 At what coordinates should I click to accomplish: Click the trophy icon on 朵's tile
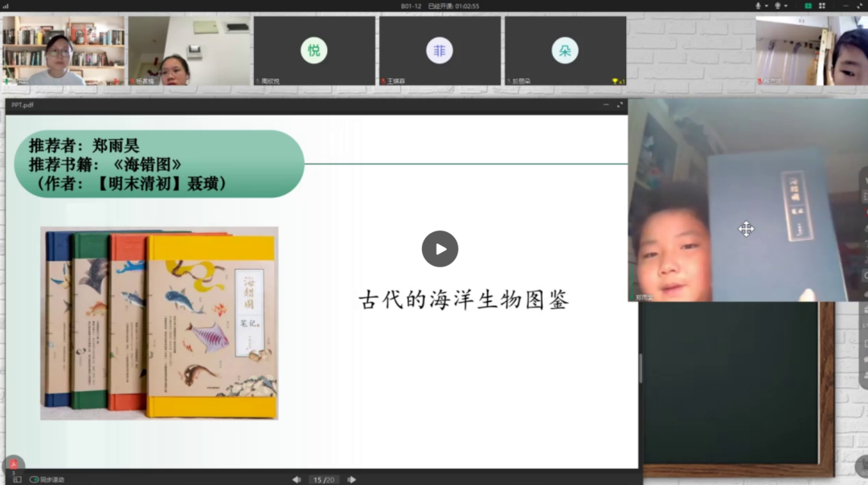(616, 81)
